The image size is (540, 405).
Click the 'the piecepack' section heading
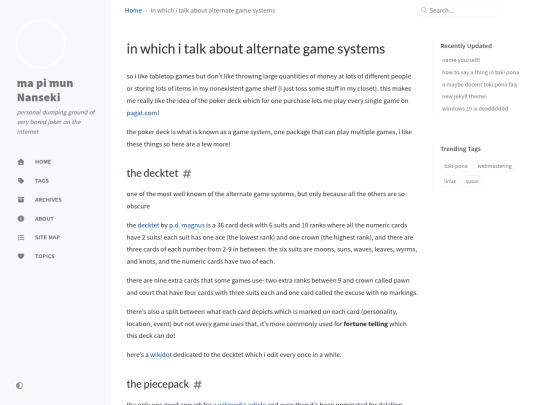(x=158, y=384)
